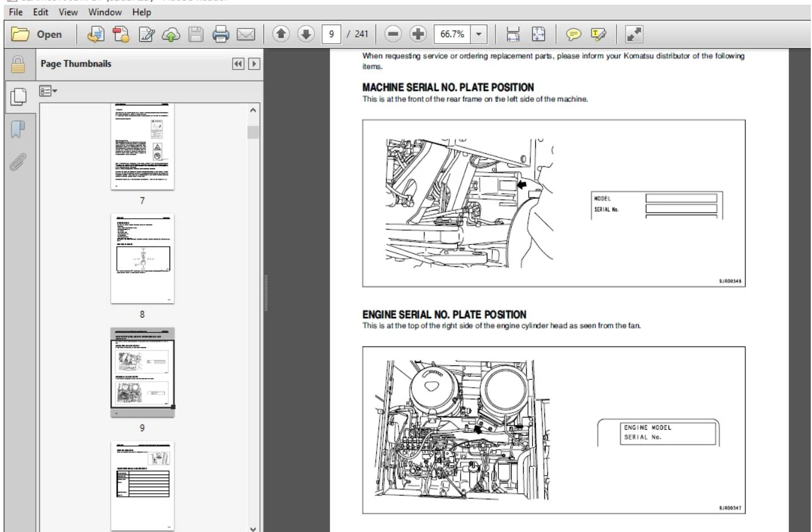Select page 9 thumbnail
This screenshot has height=532, width=812.
(x=142, y=372)
